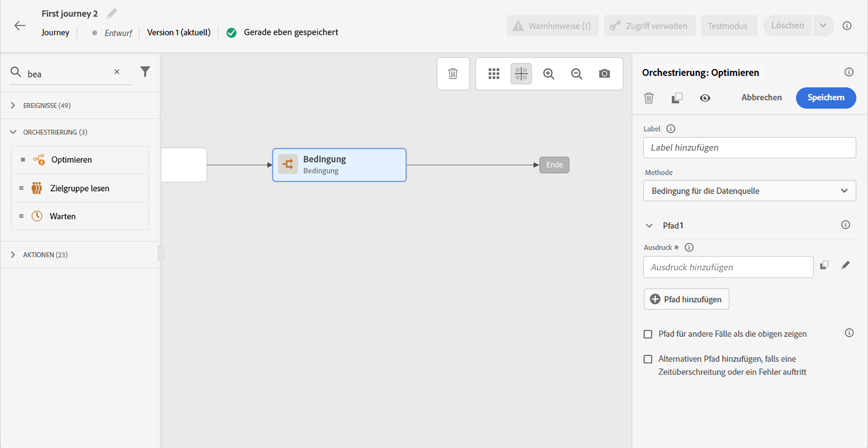Click the zoom out magnifier icon
Image resolution: width=868 pixels, height=448 pixels.
point(576,73)
